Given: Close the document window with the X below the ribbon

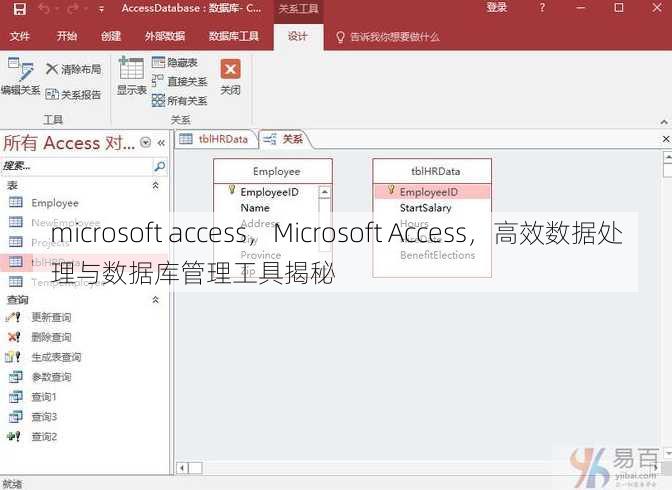Looking at the screenshot, I should [x=666, y=139].
